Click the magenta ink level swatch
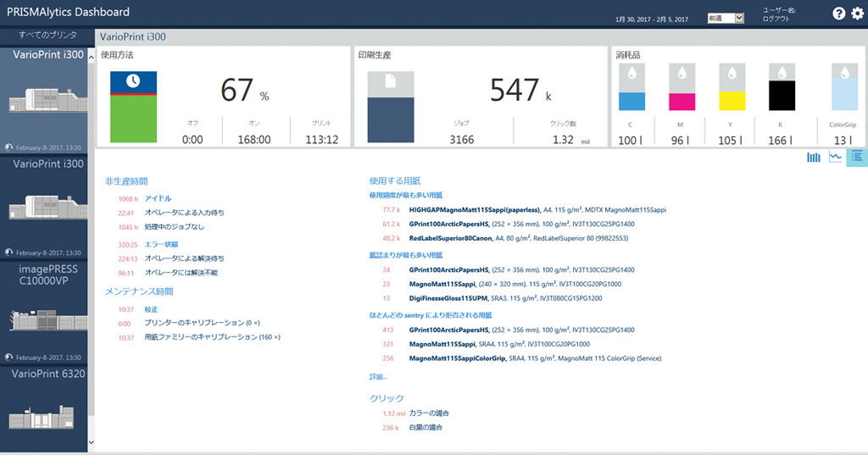The height and width of the screenshot is (455, 868). [x=682, y=102]
